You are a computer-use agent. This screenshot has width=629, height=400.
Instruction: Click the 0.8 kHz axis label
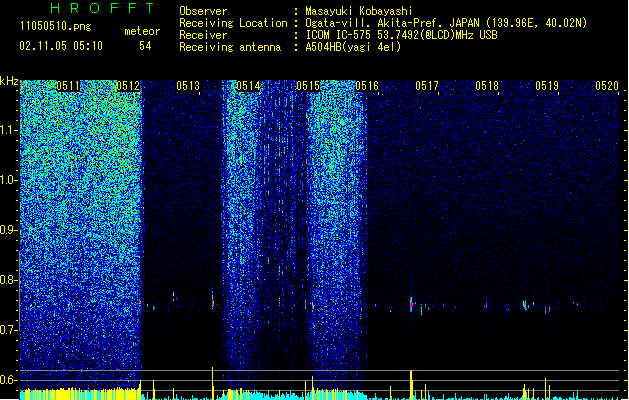click(x=9, y=280)
